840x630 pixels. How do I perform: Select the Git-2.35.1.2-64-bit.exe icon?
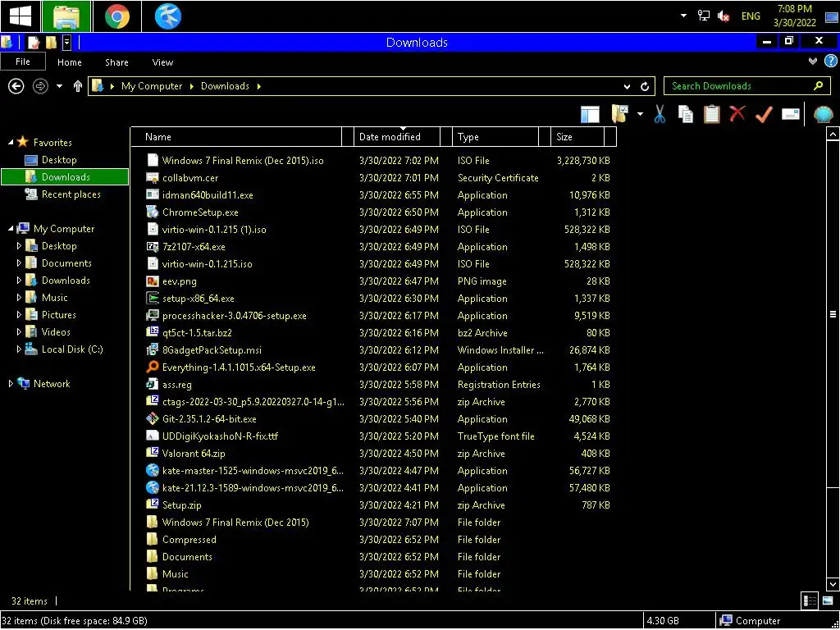153,419
